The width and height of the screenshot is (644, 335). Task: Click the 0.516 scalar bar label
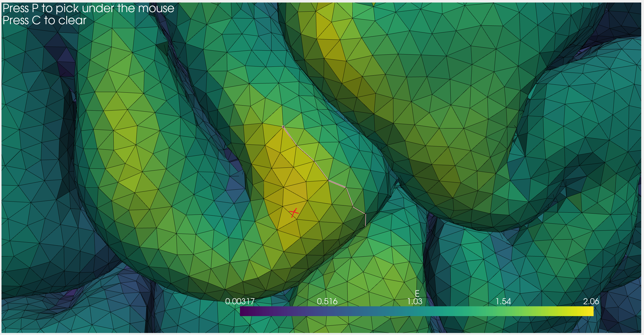click(x=327, y=301)
